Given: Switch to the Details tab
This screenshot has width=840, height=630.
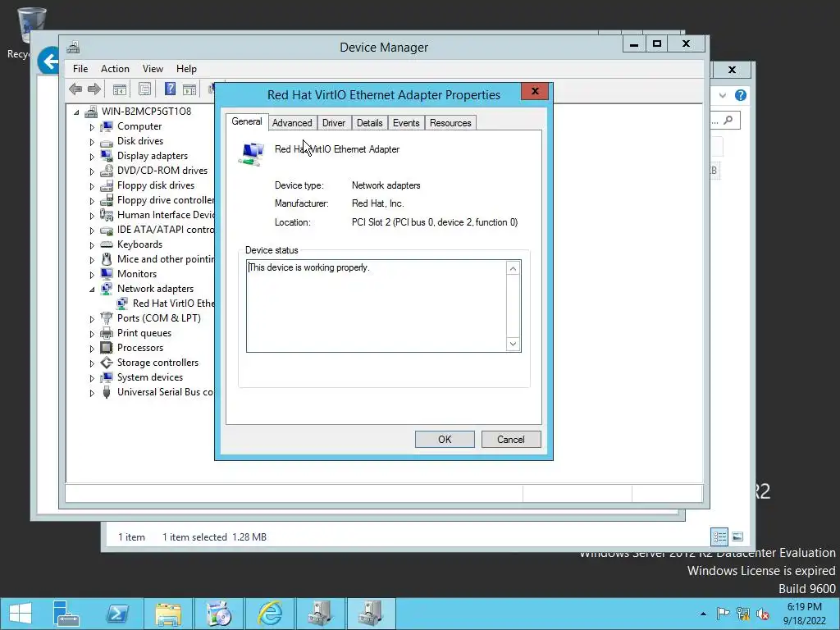Looking at the screenshot, I should (x=370, y=123).
